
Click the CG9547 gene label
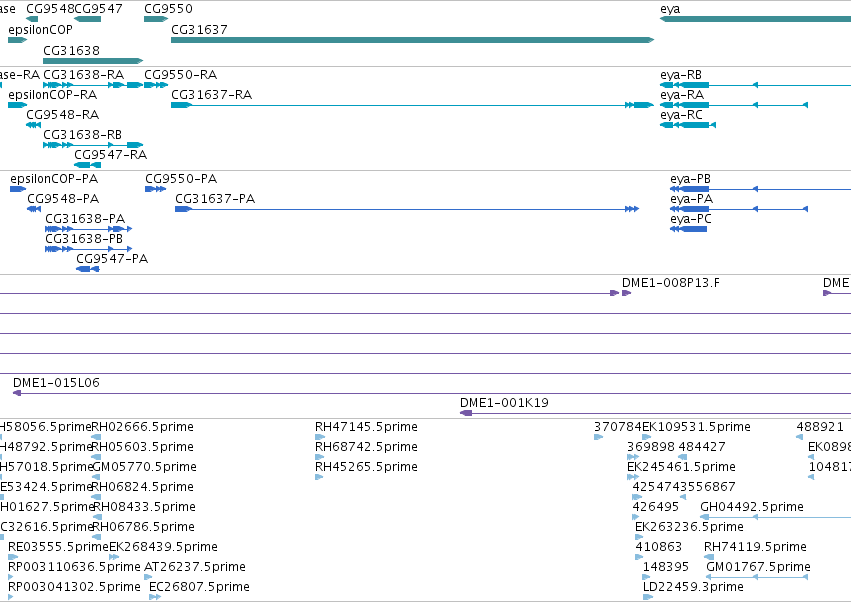tap(98, 9)
